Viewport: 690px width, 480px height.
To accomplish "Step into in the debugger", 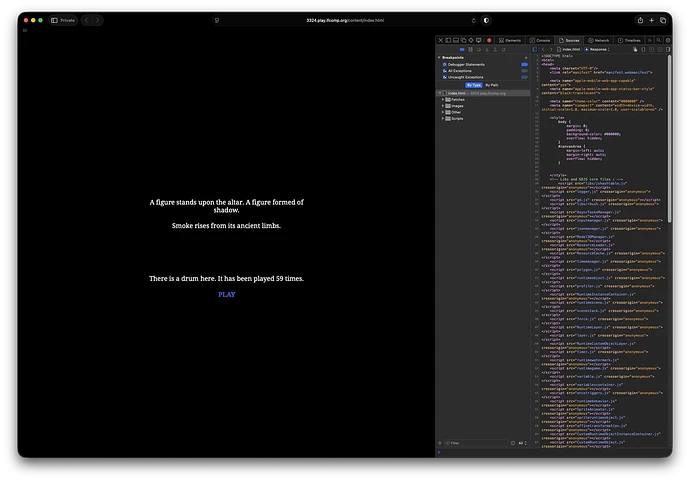I will click(x=487, y=49).
